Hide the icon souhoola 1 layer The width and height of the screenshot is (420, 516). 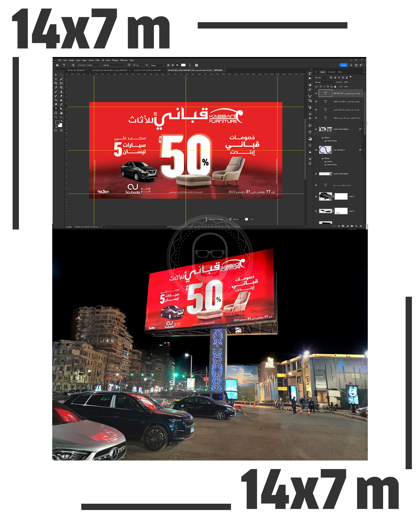point(316,150)
